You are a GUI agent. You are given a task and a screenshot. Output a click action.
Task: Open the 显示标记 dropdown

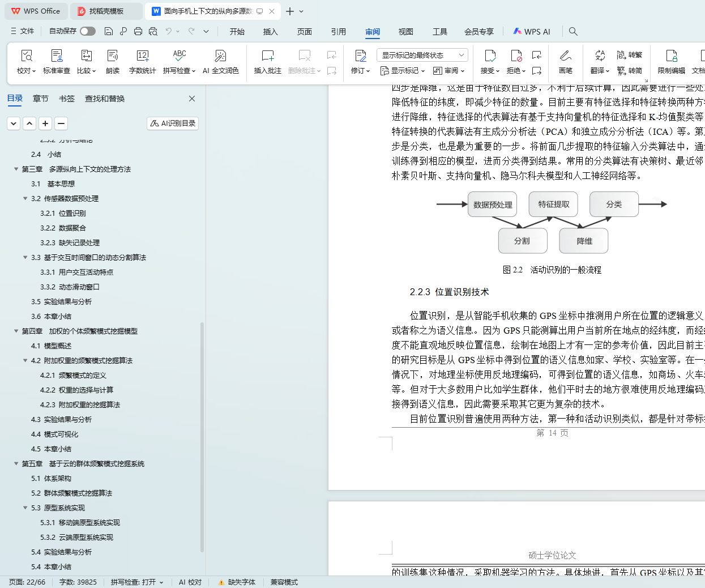(x=402, y=71)
